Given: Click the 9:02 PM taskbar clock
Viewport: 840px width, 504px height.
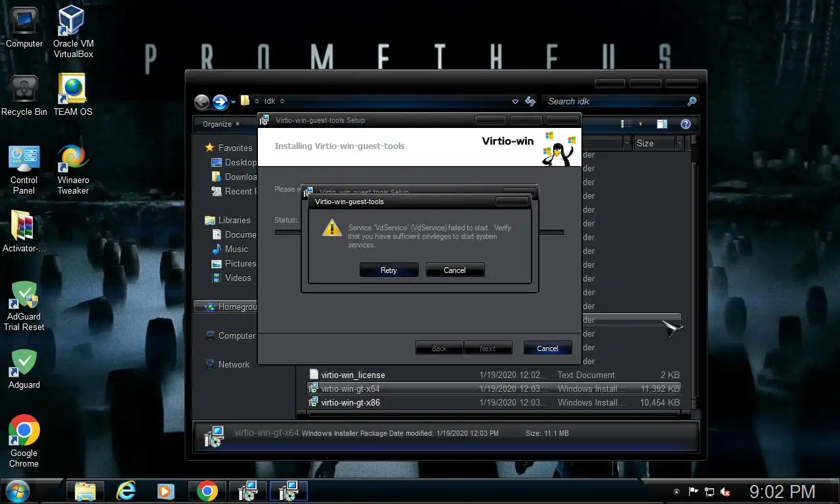Looking at the screenshot, I should pos(782,492).
